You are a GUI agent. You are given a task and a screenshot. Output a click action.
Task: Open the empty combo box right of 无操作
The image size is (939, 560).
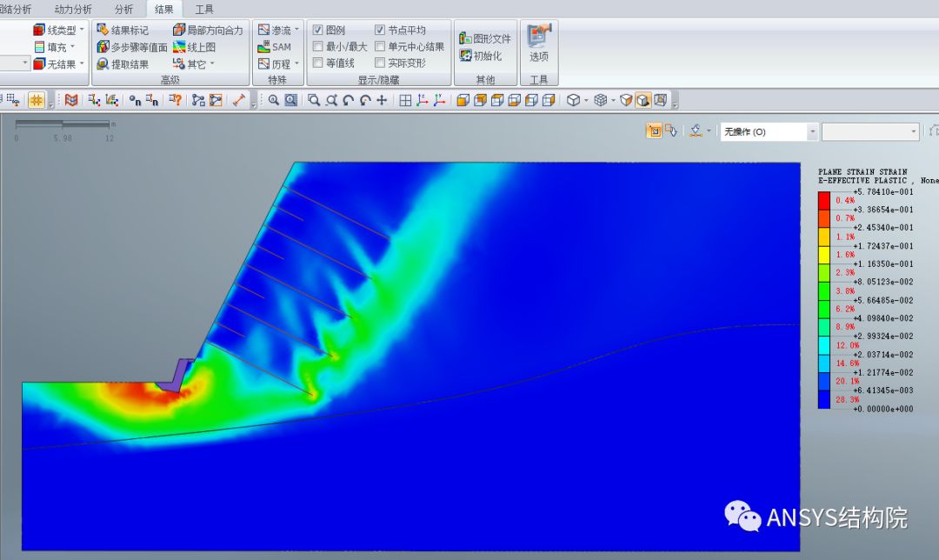870,132
